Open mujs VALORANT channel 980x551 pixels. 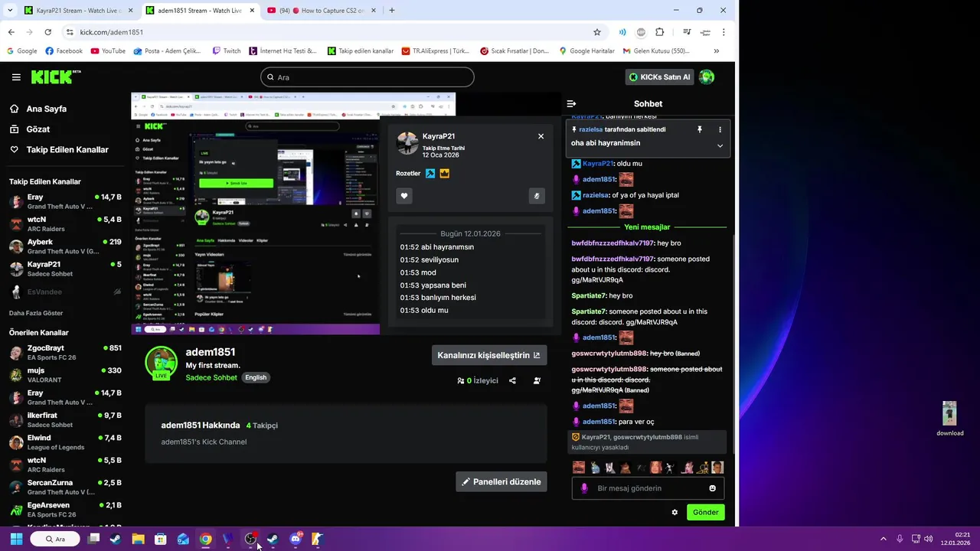click(x=65, y=375)
